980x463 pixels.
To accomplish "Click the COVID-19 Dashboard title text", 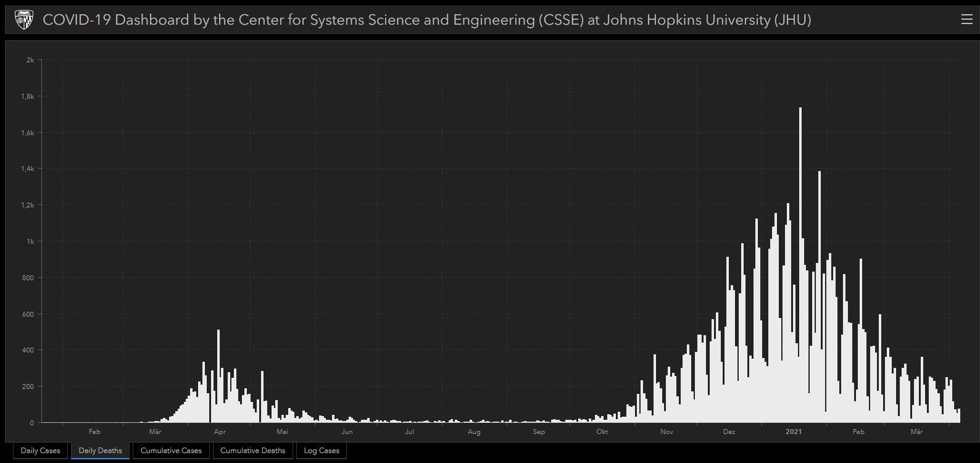I will (x=426, y=20).
